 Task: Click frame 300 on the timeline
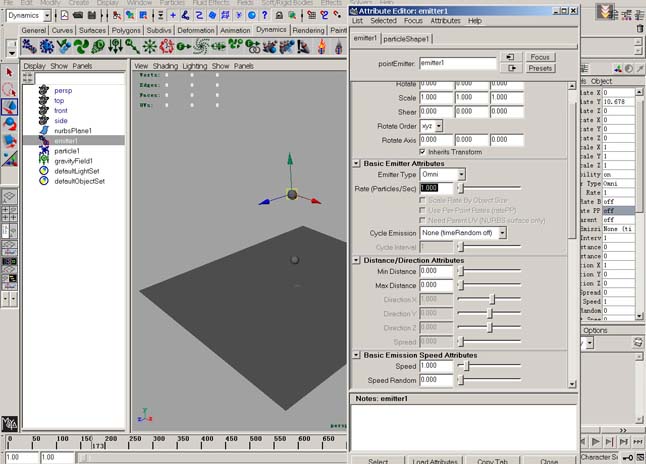159,442
